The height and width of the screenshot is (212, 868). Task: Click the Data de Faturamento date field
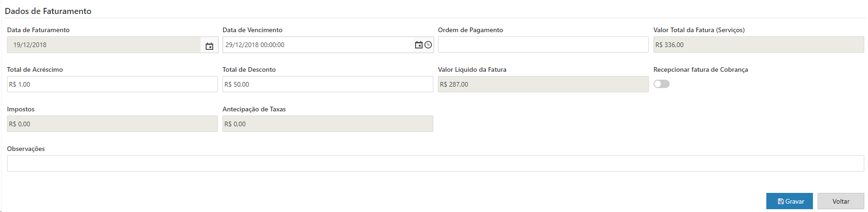[x=104, y=45]
